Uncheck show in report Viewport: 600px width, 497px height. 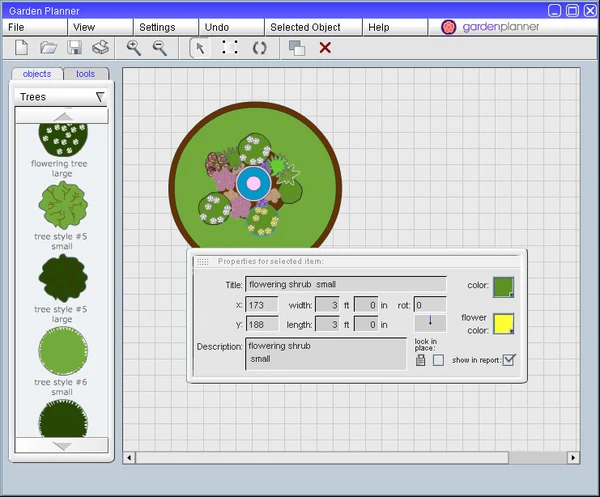[509, 360]
